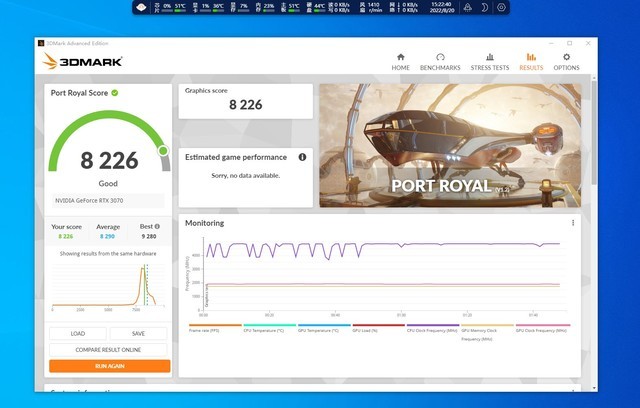Click the 3DMark title bar app icon

pos(41,43)
